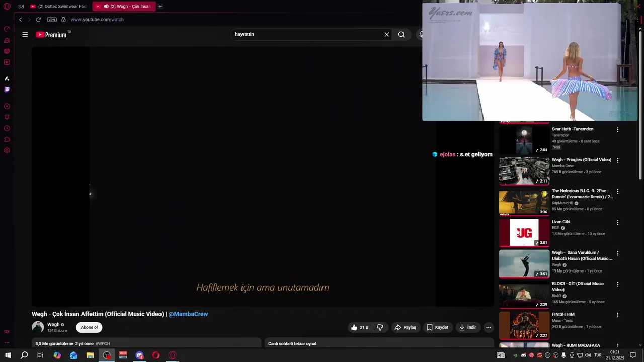This screenshot has width=644, height=362.
Task: Open GX Control speedometer icon in sidebar
Action: (7, 29)
